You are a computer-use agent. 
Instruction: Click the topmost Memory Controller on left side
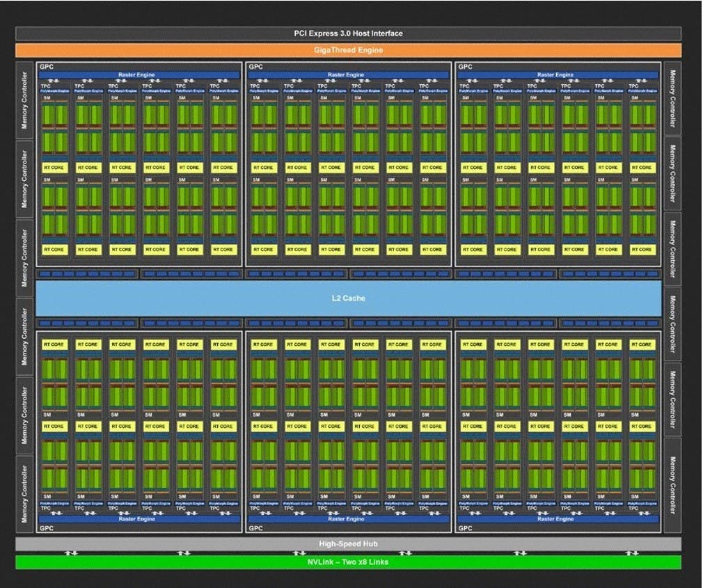24,100
